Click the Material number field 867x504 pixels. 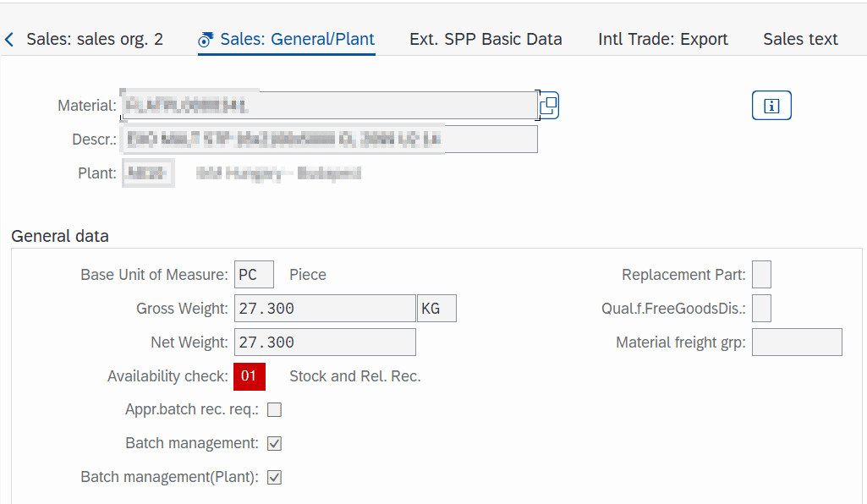coord(330,105)
